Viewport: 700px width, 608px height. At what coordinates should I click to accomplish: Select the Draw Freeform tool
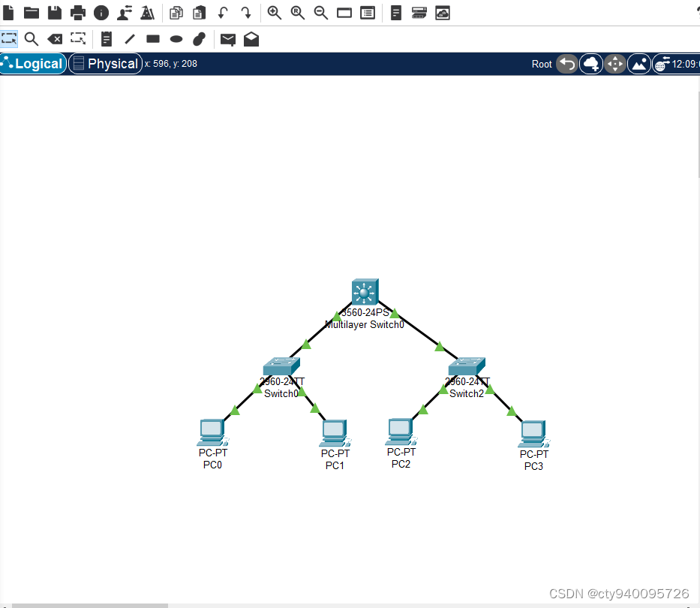[x=199, y=39]
